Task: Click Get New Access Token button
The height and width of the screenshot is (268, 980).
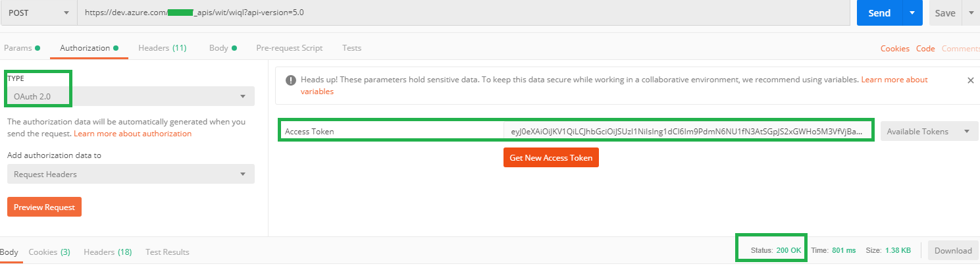Action: pos(551,158)
